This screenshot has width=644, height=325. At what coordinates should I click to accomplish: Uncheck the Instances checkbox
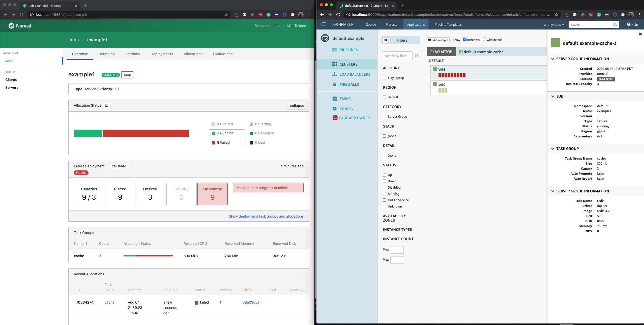point(465,39)
